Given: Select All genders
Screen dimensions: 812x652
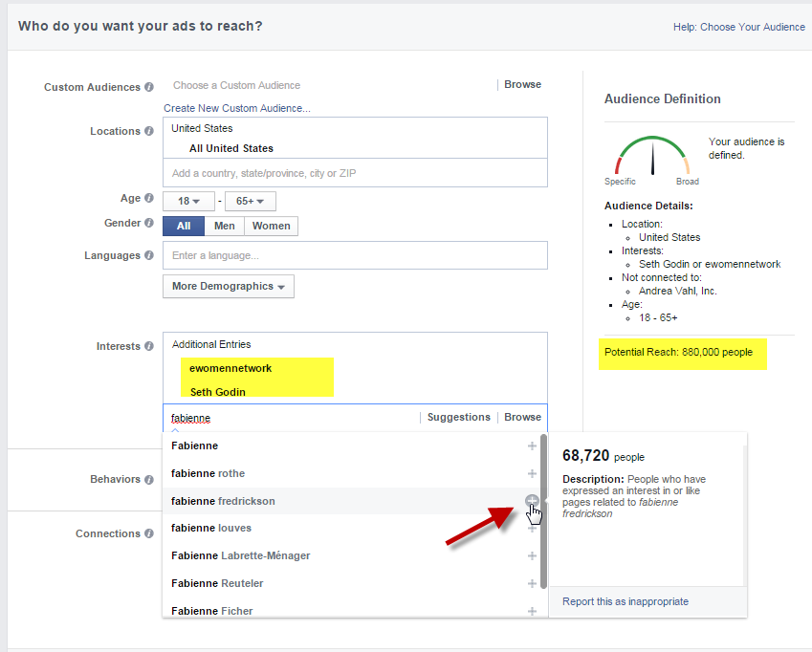Looking at the screenshot, I should [184, 227].
